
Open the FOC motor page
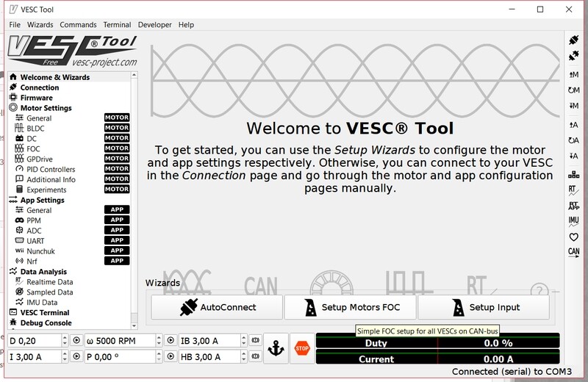[x=69, y=149]
